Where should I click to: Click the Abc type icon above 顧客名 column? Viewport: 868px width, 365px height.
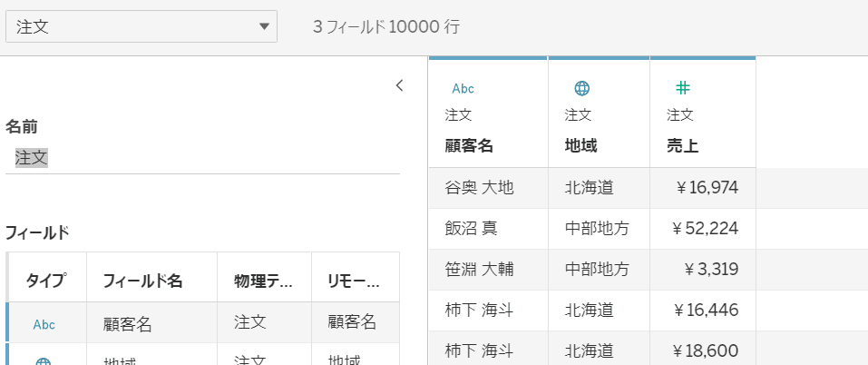463,89
